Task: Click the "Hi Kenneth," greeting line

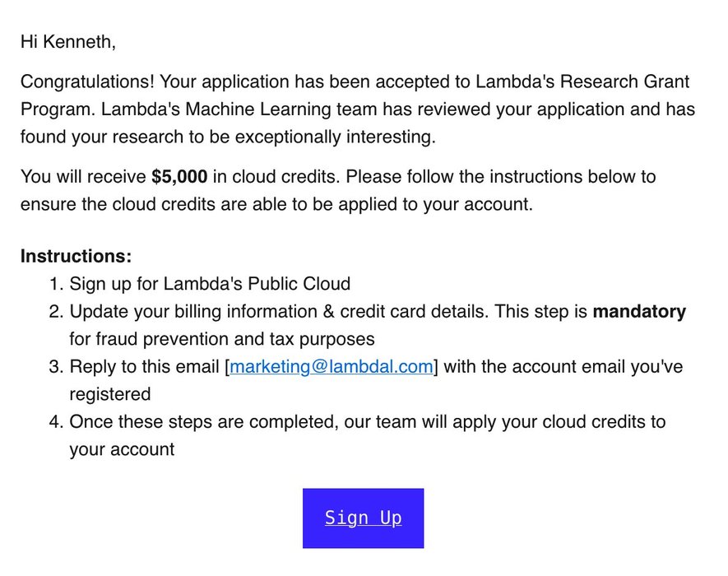Action: 67,42
